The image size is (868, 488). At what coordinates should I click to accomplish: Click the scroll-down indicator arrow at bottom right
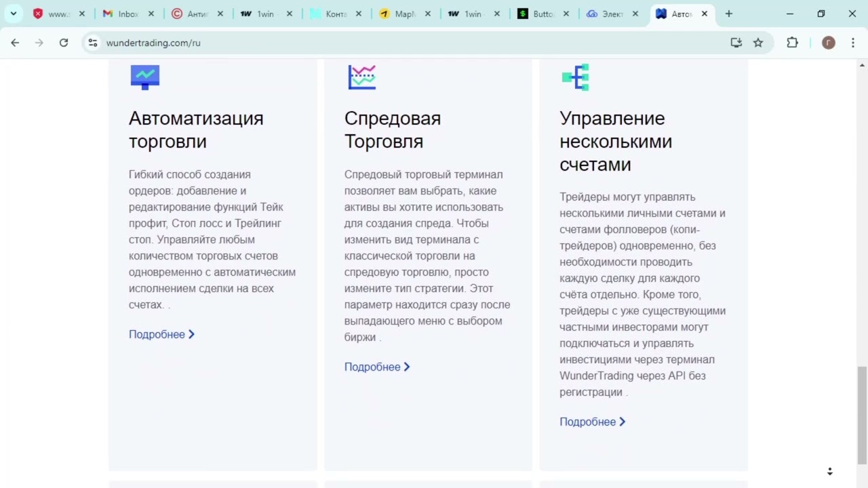point(829,471)
